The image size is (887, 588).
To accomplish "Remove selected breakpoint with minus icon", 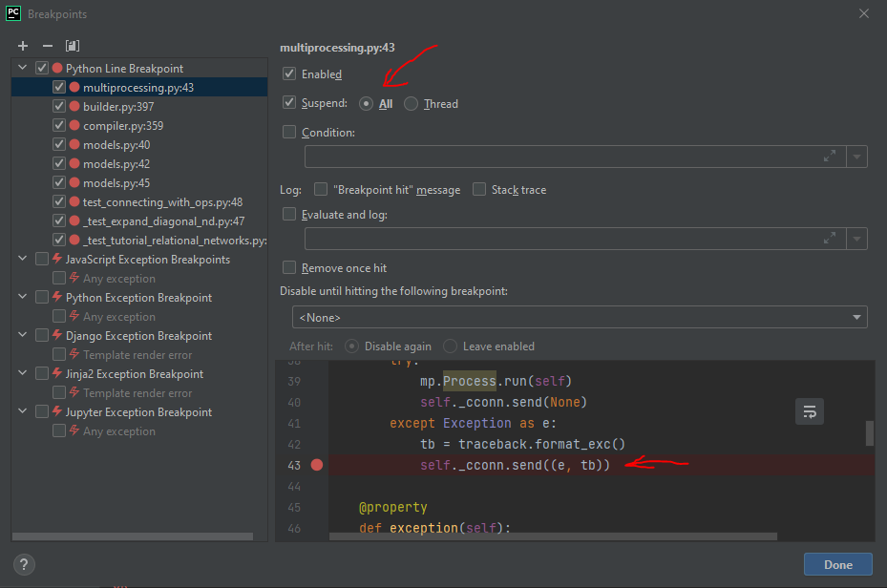I will click(48, 46).
